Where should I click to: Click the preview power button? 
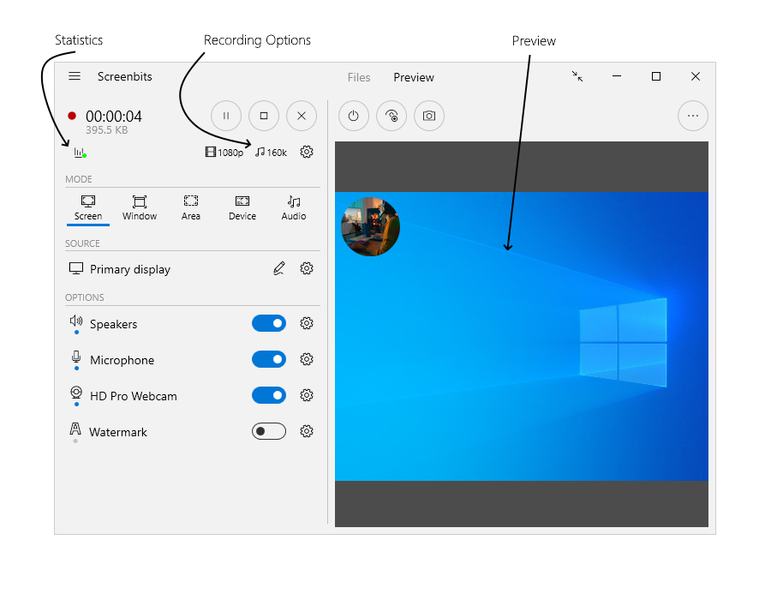tap(354, 116)
